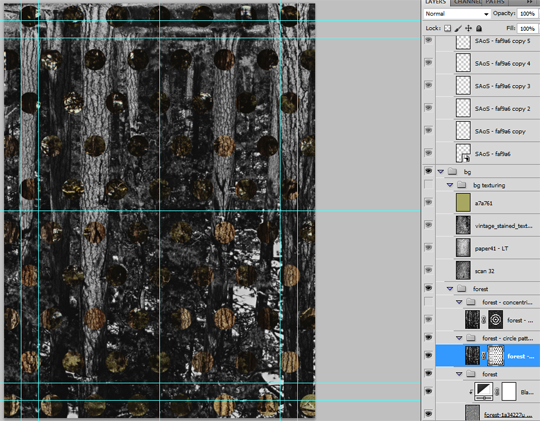The width and height of the screenshot is (540, 421).
Task: Switch to the Paths tab
Action: 495,2
